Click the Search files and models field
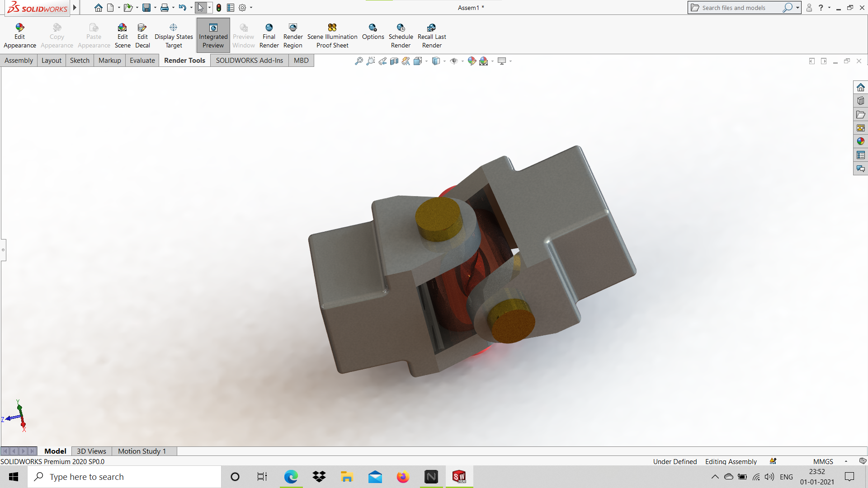The width and height of the screenshot is (868, 488). [x=739, y=8]
